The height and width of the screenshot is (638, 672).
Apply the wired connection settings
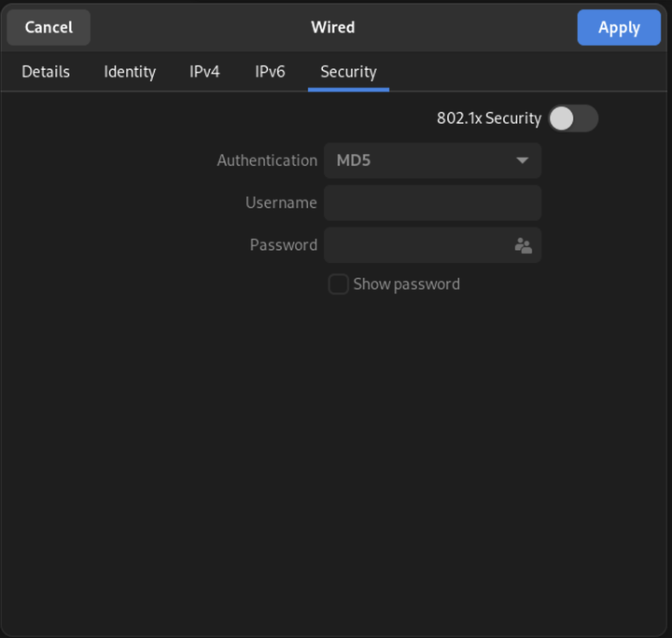pyautogui.click(x=619, y=27)
